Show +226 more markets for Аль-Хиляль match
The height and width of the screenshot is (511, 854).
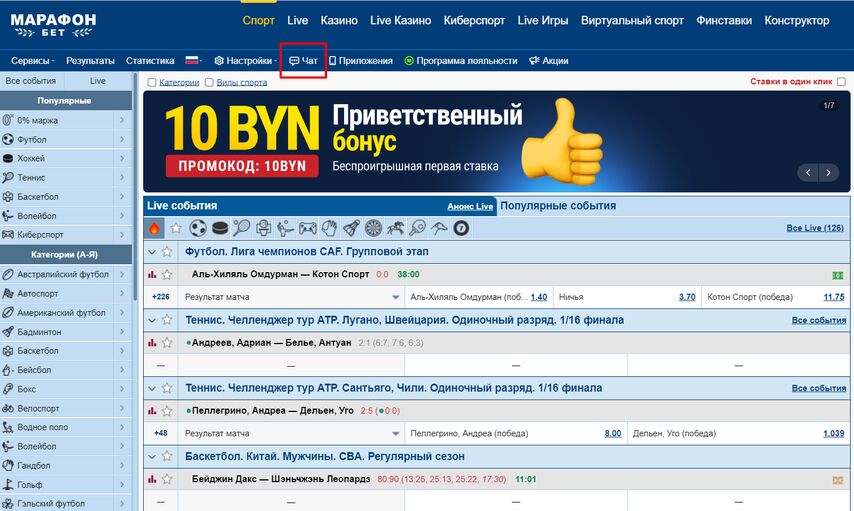pos(161,297)
